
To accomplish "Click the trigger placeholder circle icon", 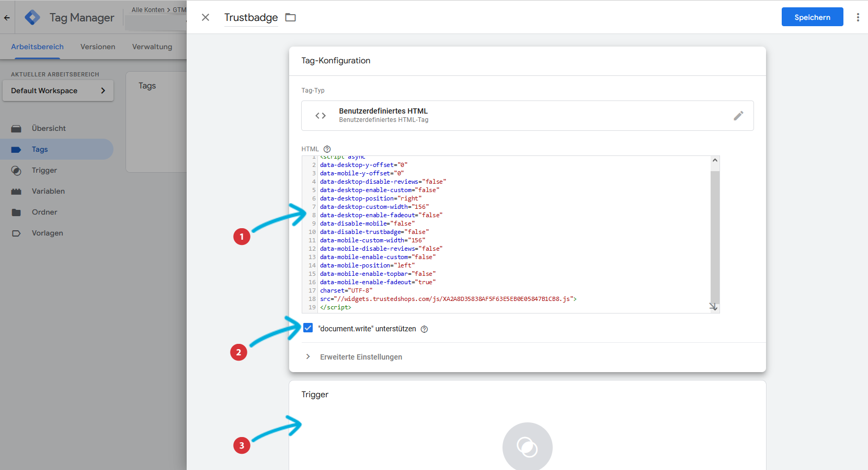I will click(527, 446).
